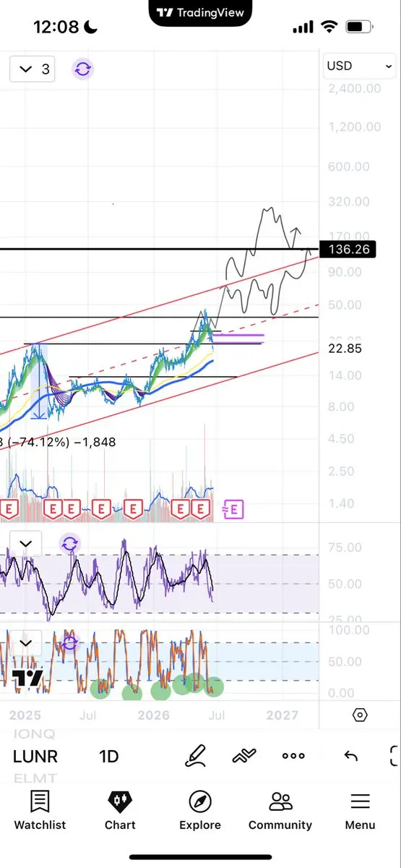Screen dimensions: 401x868
Task: Tap the 1,200.00 price scale label
Action: point(354,127)
